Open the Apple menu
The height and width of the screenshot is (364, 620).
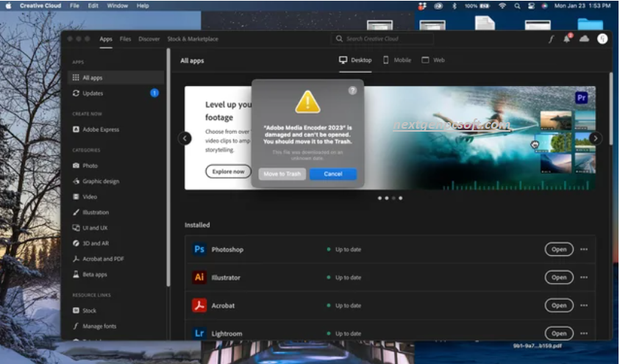[x=8, y=6]
